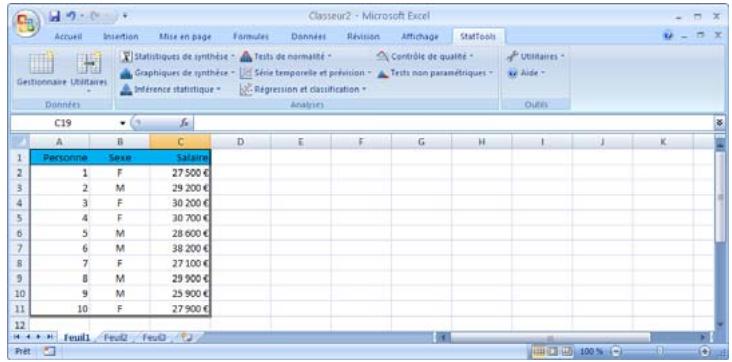732x362 pixels.
Task: Open Contrôle de qualité menu
Action: pos(425,57)
